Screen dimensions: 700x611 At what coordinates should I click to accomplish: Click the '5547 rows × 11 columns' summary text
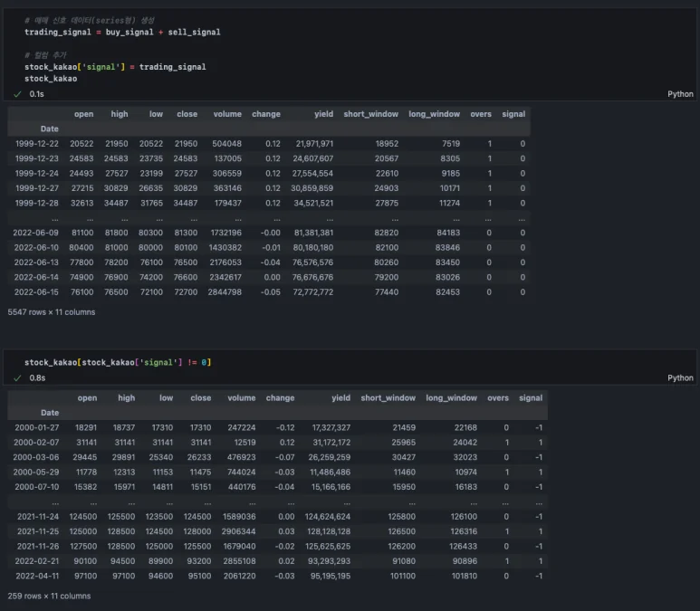point(51,312)
